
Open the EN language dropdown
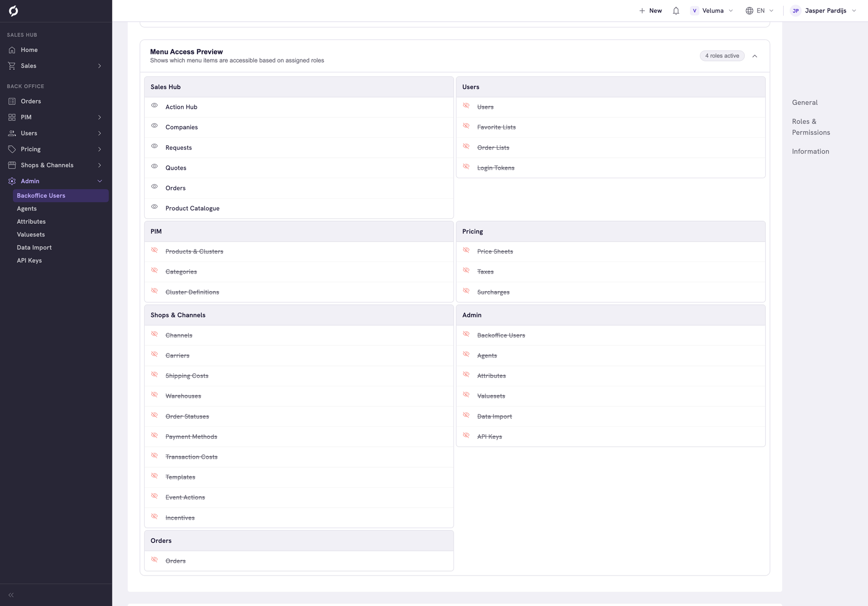[x=760, y=10]
